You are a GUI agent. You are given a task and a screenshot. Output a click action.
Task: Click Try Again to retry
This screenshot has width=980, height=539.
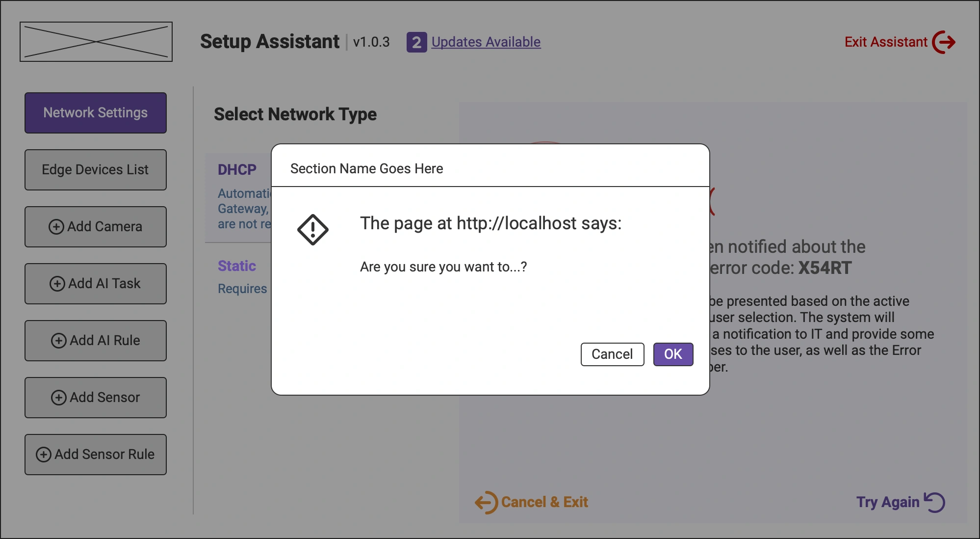click(888, 502)
